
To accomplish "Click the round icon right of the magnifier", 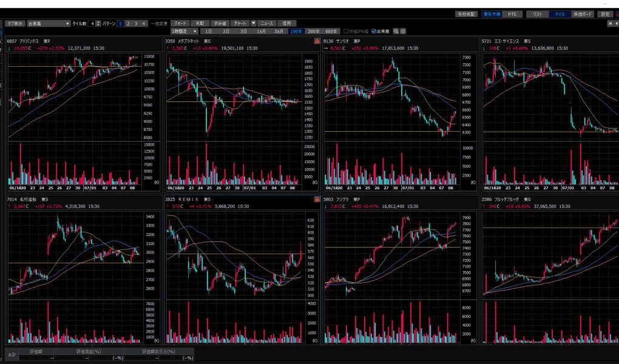I will pos(404,31).
